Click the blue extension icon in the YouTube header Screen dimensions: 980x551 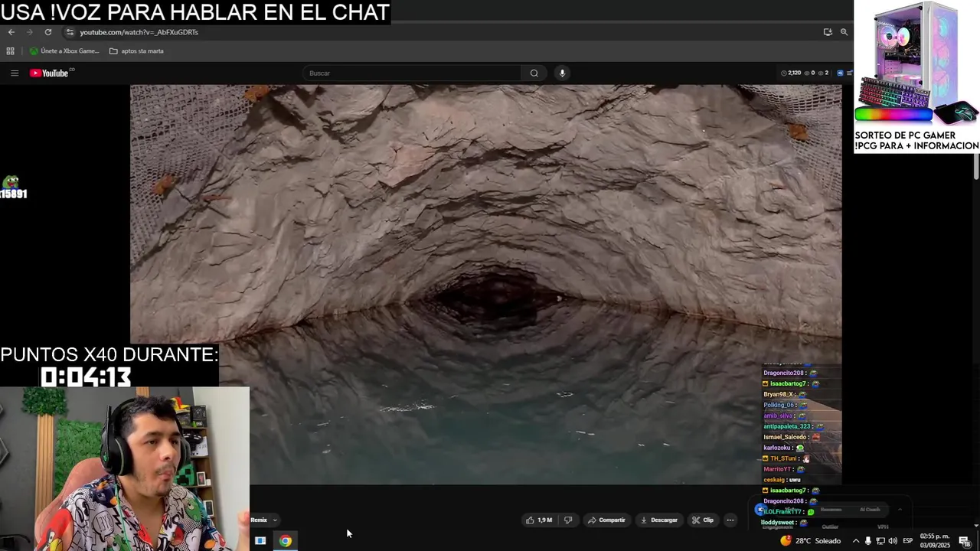coord(840,73)
